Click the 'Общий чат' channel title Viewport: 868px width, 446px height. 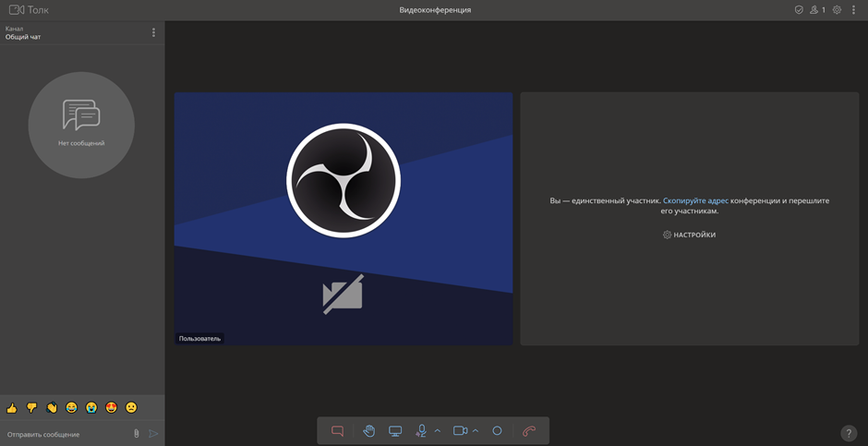pyautogui.click(x=23, y=37)
